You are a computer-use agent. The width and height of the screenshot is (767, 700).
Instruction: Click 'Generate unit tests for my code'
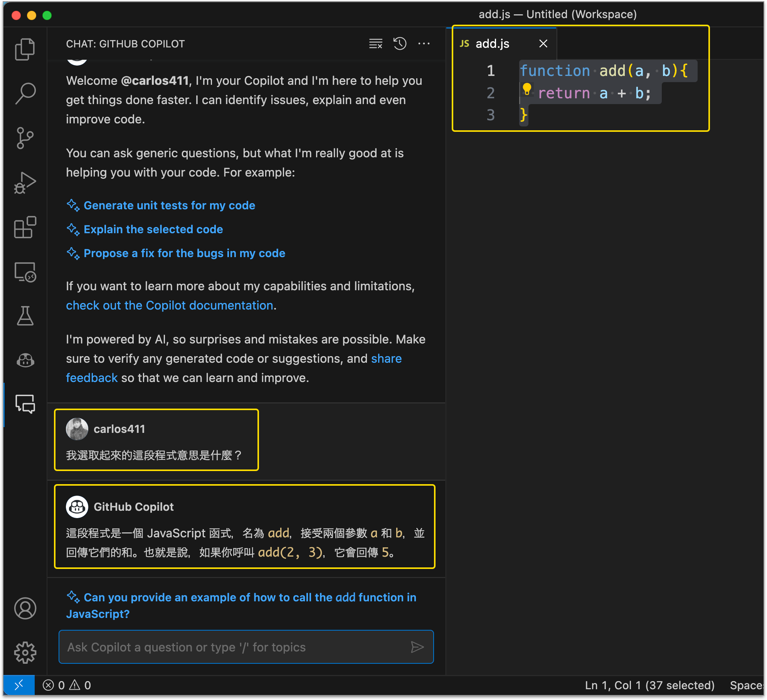point(169,205)
